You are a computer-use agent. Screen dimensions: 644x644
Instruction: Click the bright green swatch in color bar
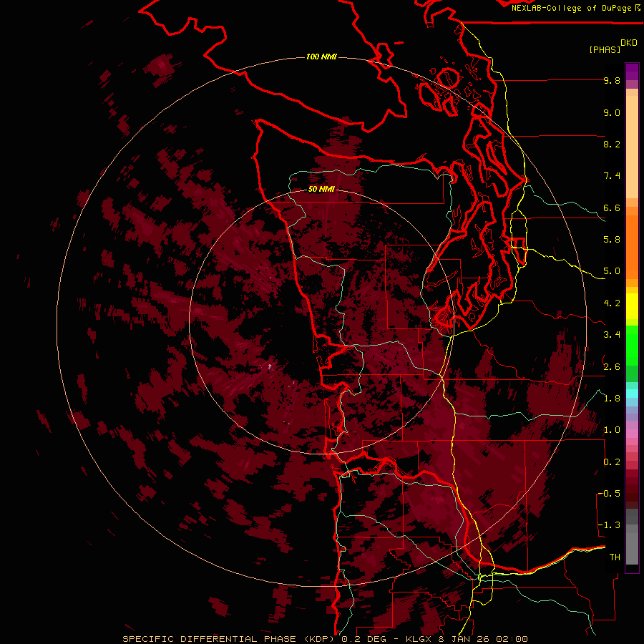[632, 346]
